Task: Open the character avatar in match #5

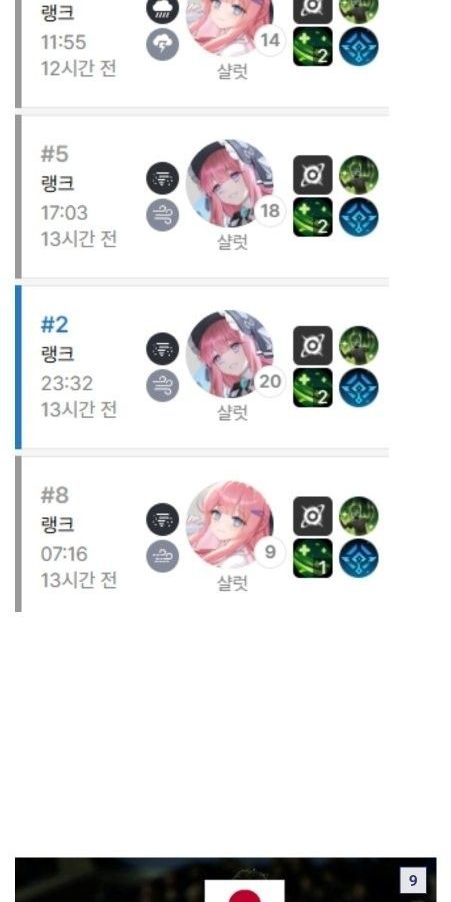Action: 230,184
